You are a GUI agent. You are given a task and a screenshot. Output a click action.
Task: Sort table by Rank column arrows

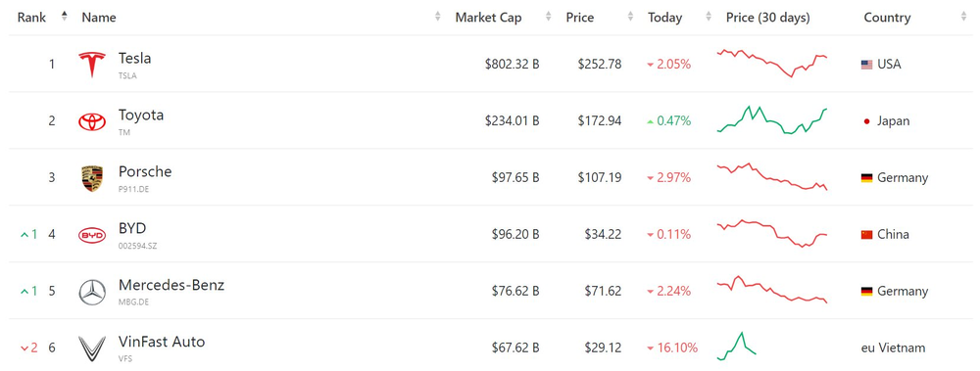[64, 17]
